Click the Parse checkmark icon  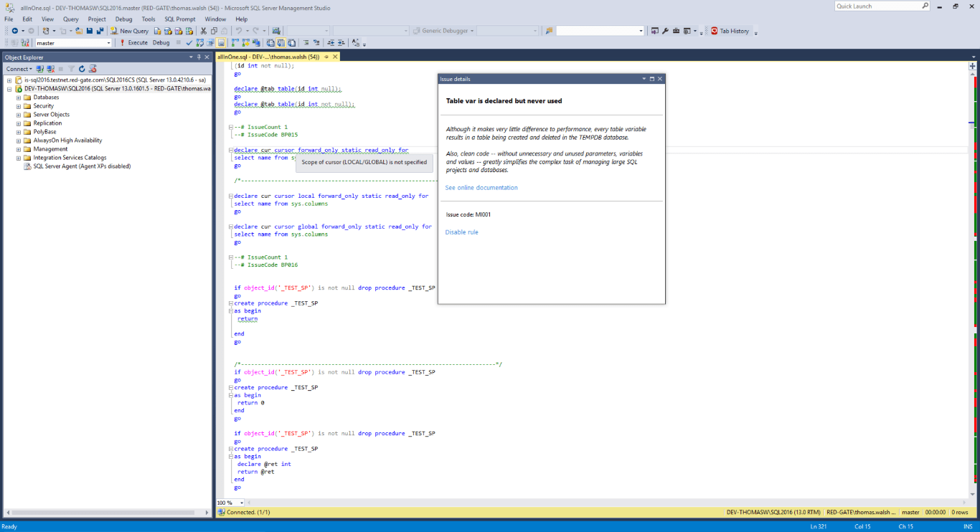tap(189, 42)
